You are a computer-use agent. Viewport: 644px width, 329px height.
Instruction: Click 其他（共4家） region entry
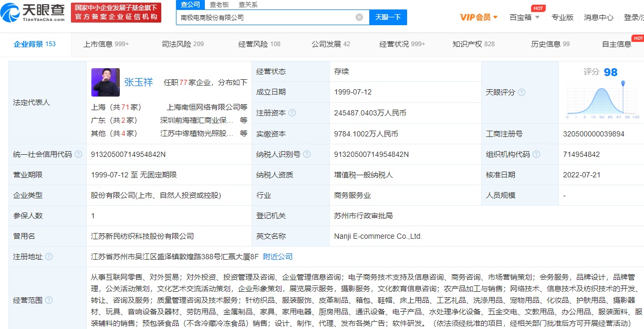[x=114, y=133]
